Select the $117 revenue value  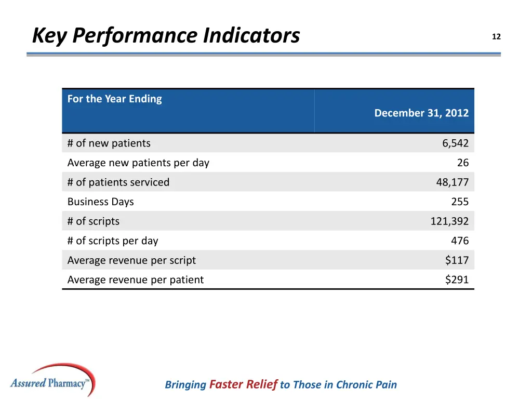tap(457, 260)
